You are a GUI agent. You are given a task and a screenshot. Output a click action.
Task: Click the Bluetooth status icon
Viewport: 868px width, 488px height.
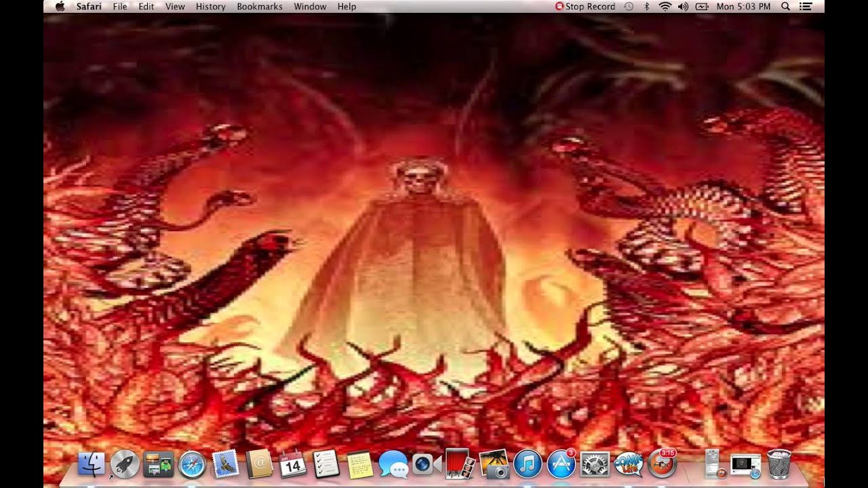(x=647, y=6)
